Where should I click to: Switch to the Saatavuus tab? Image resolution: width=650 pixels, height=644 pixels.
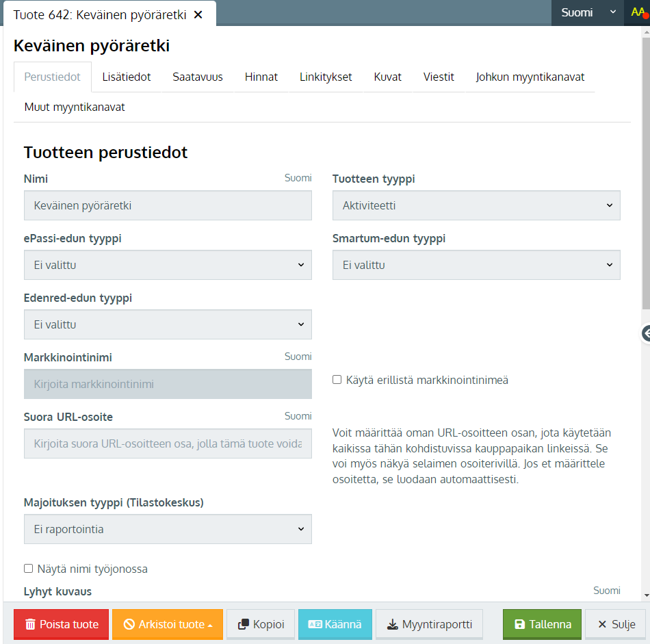point(198,77)
